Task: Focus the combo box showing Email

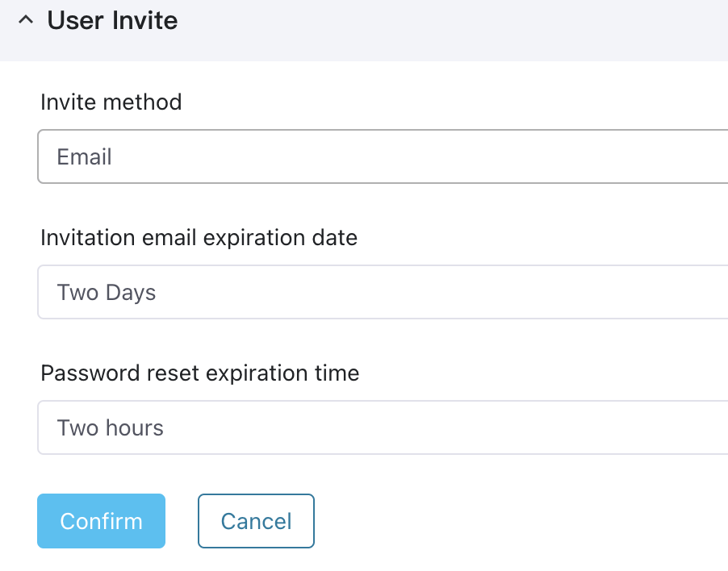Action: point(383,156)
